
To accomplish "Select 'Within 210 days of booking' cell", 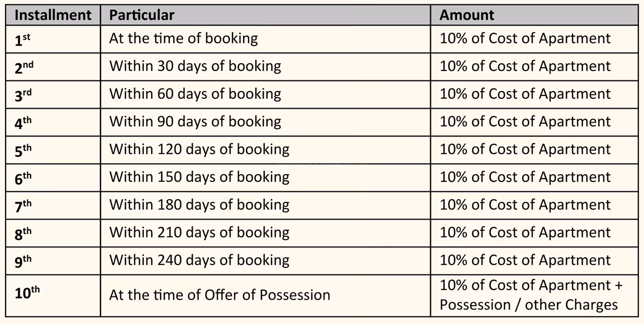I will point(265,233).
